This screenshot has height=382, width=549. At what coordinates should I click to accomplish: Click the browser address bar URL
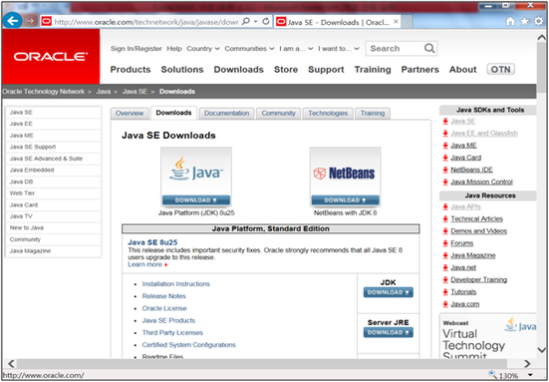(146, 22)
